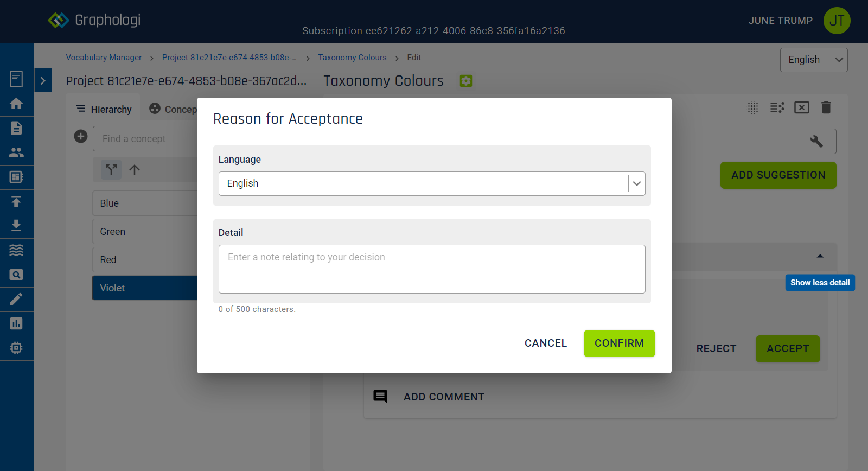The height and width of the screenshot is (471, 868).
Task: Expand the sidebar with chevron arrow
Action: [x=43, y=80]
